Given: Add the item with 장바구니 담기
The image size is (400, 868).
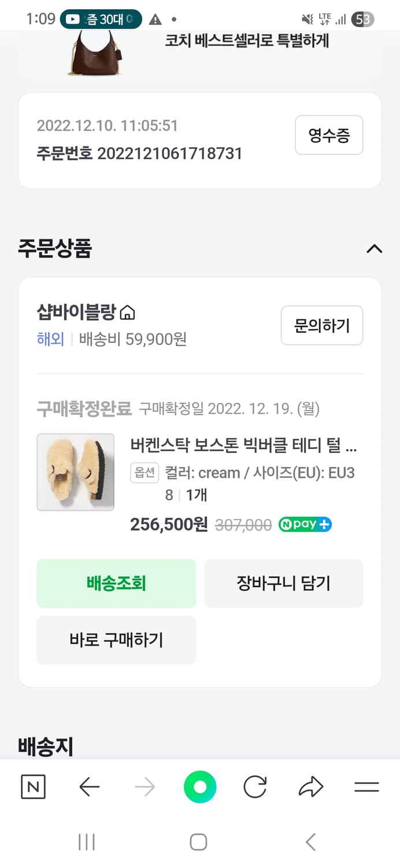Looking at the screenshot, I should coord(283,583).
